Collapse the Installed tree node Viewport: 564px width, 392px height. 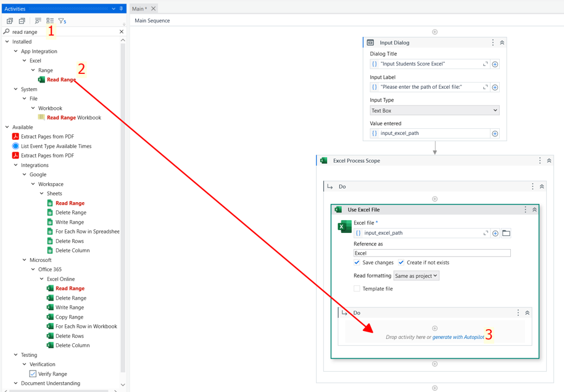click(7, 42)
